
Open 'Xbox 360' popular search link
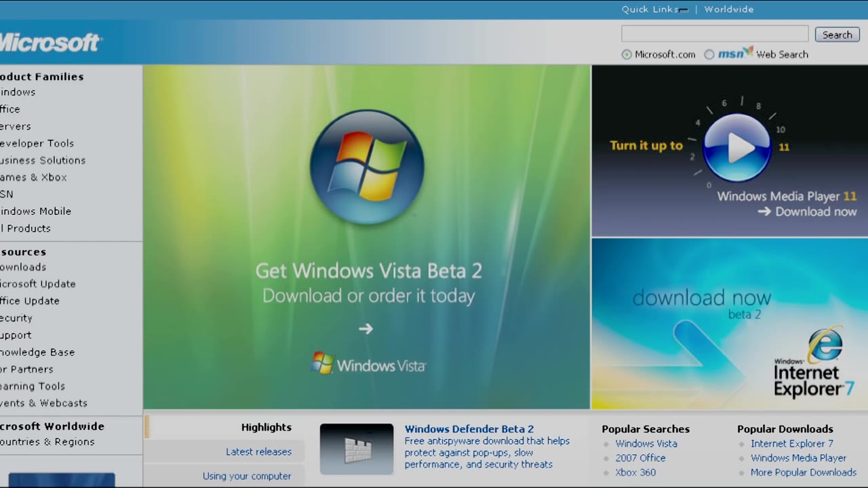[x=635, y=472]
